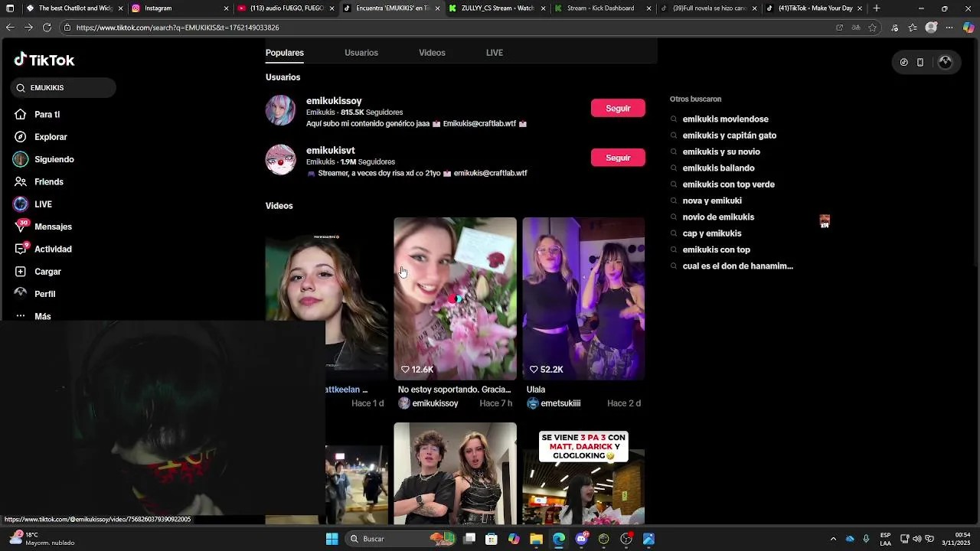Search suggestion cual es el don de hanamim
Image resolution: width=980 pixels, height=551 pixels.
point(737,266)
